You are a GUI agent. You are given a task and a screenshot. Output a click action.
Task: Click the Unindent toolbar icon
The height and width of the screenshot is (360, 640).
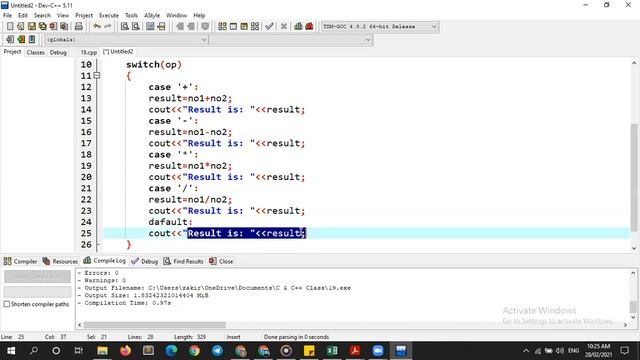coord(191,27)
